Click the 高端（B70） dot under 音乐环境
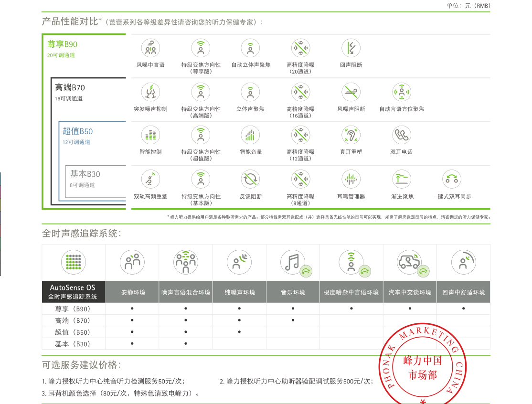This screenshot has height=404, width=532. point(293,320)
